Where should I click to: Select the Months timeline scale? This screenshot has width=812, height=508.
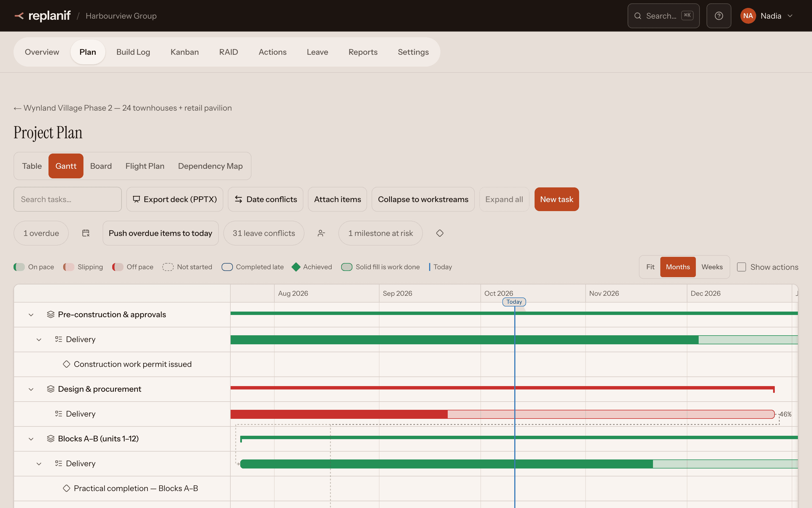click(678, 267)
